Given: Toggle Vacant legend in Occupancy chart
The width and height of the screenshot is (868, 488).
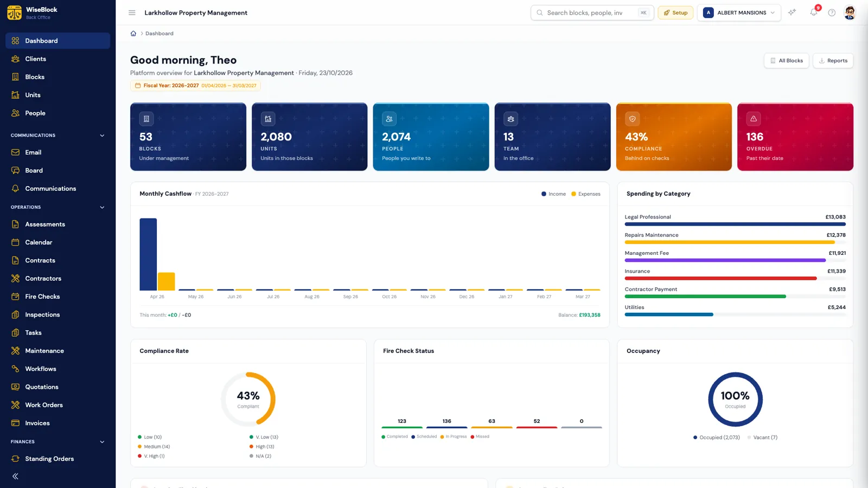Looking at the screenshot, I should click(x=762, y=438).
